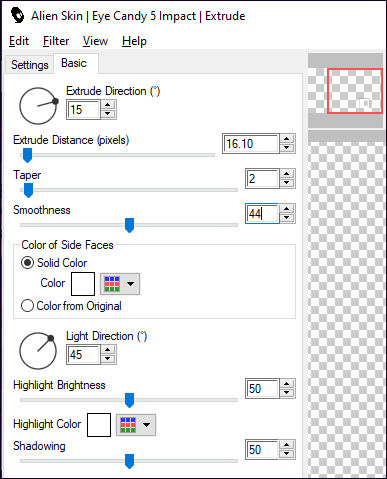Expand side face Color palette dropdown arrow

130,284
